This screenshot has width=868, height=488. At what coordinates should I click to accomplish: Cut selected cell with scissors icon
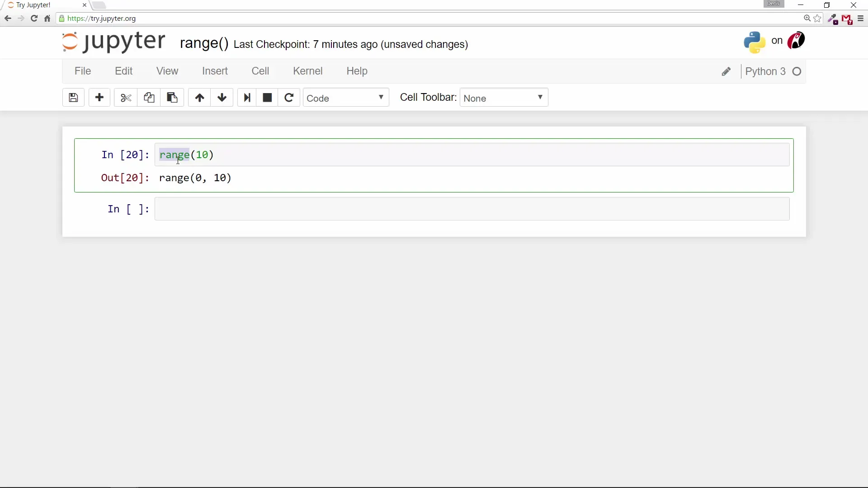[x=126, y=98]
